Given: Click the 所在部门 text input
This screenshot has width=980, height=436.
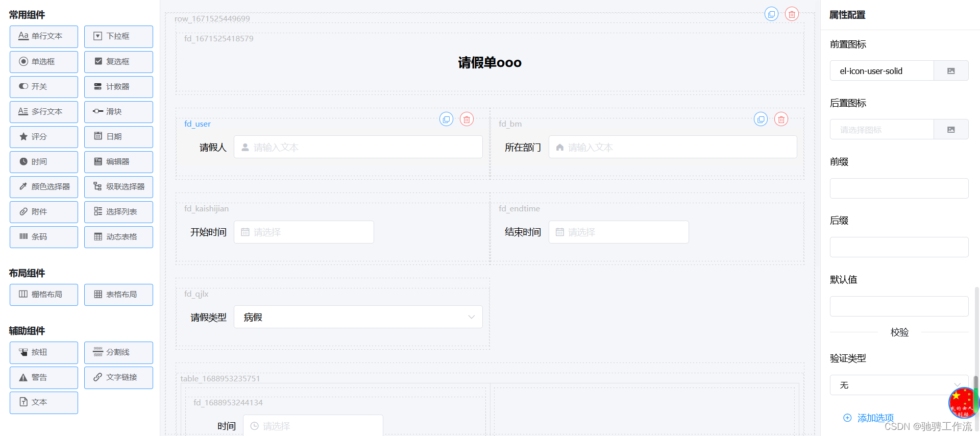Looking at the screenshot, I should [x=673, y=147].
